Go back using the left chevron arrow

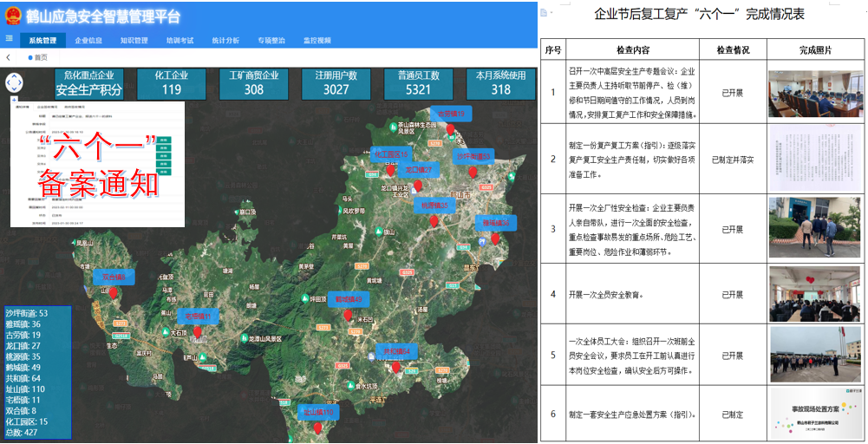pos(9,57)
